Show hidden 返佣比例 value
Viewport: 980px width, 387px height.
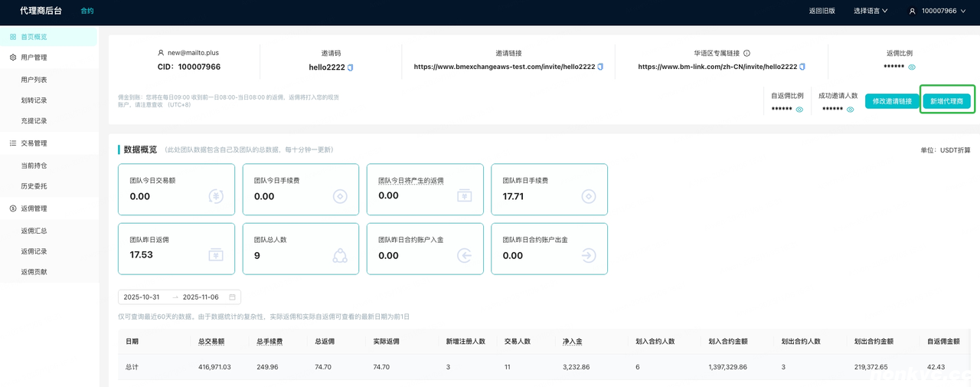pos(912,67)
